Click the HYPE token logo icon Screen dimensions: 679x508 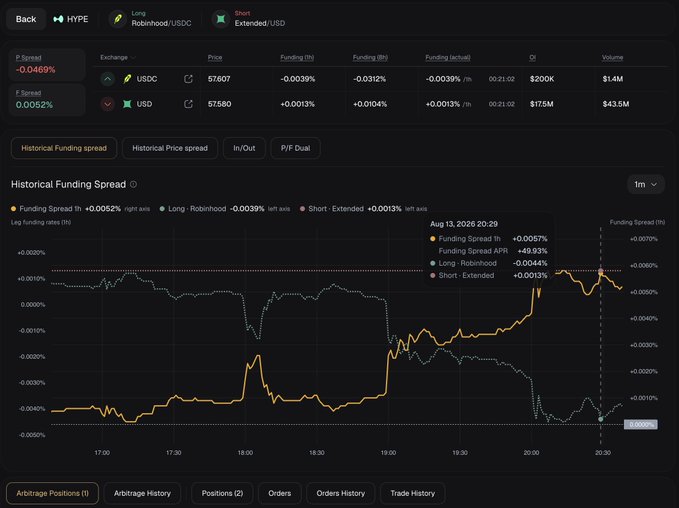tap(58, 19)
